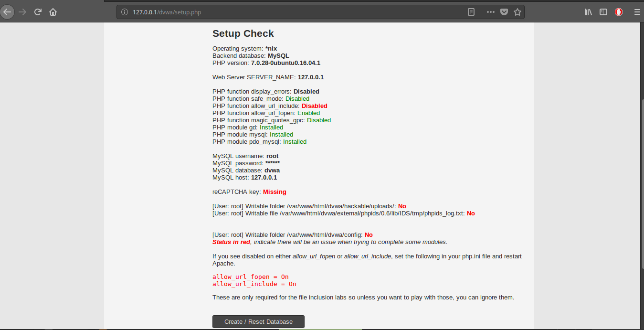
Task: Click the red Missing reCAPTCHA status text
Action: coord(274,192)
